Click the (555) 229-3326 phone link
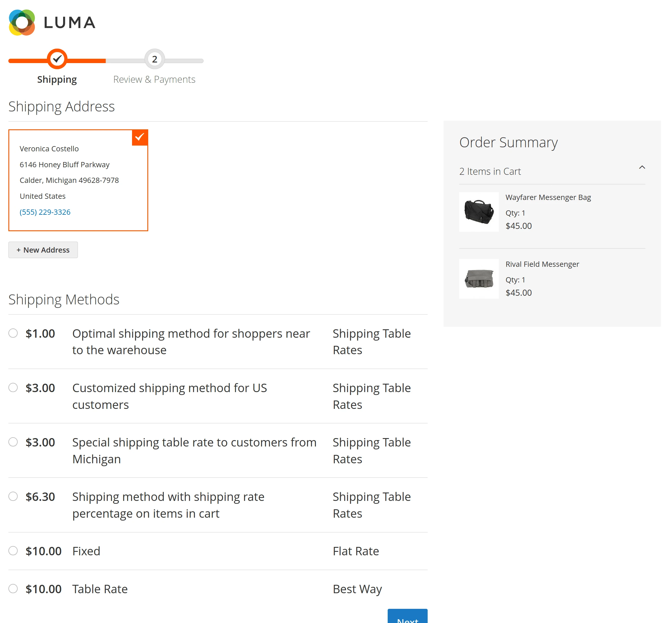This screenshot has height=623, width=672. [x=45, y=212]
